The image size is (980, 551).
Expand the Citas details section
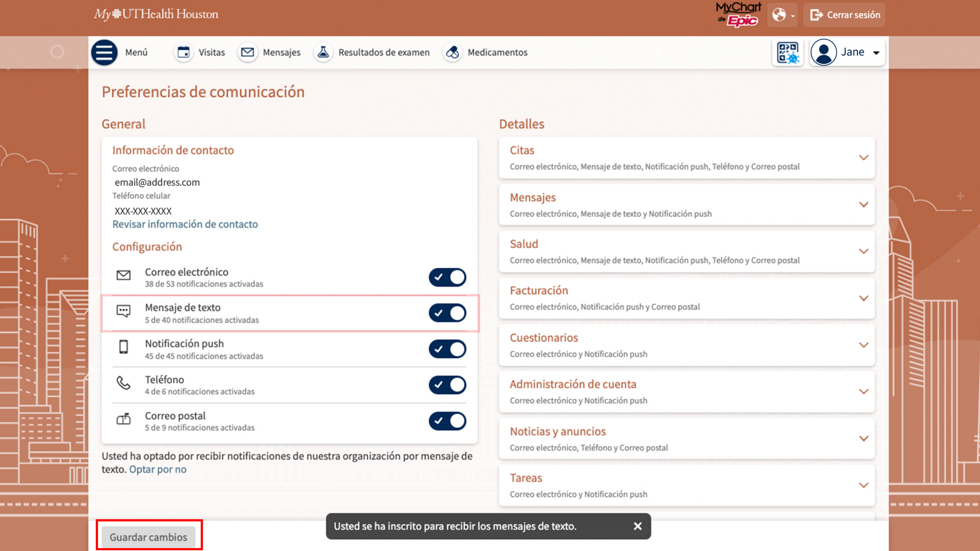click(x=863, y=158)
